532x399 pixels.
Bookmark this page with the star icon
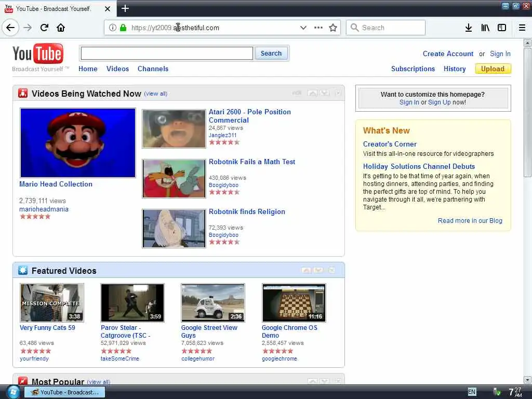[333, 28]
